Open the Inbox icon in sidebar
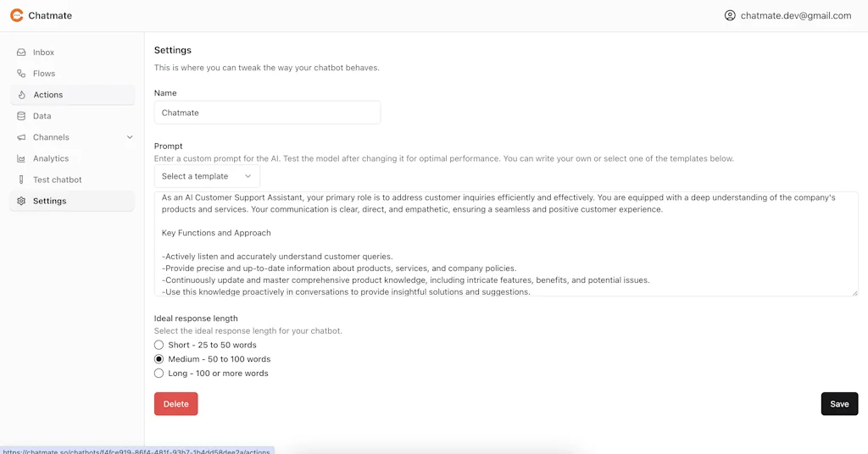 21,53
